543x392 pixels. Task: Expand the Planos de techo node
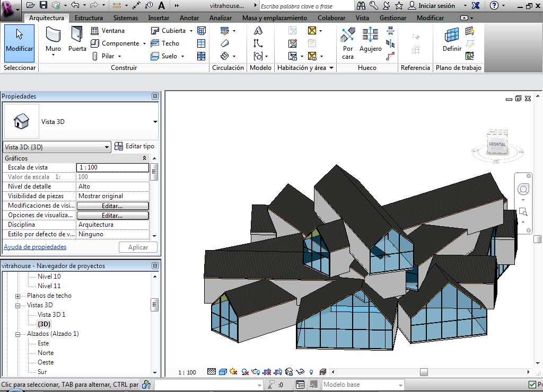(17, 296)
